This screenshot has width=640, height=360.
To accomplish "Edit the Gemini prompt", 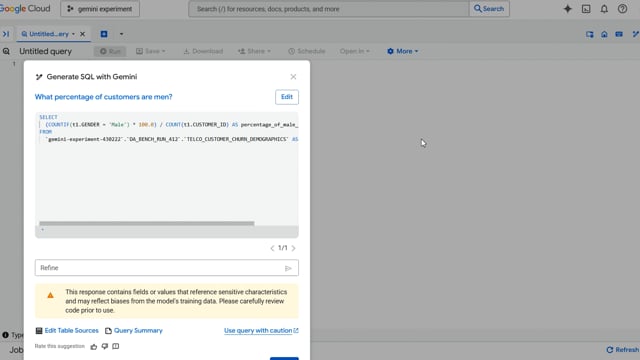I will click(287, 97).
